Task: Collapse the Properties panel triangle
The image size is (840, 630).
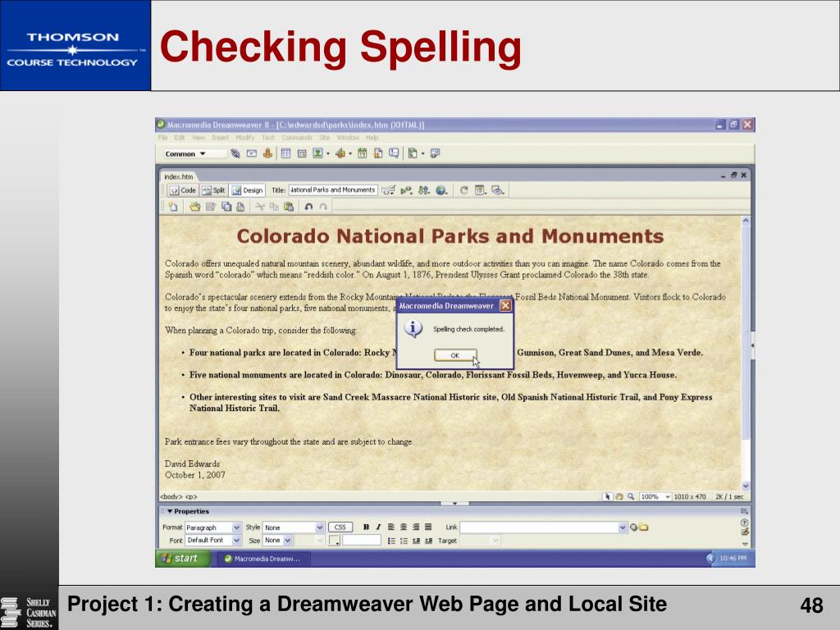Action: coord(169,512)
